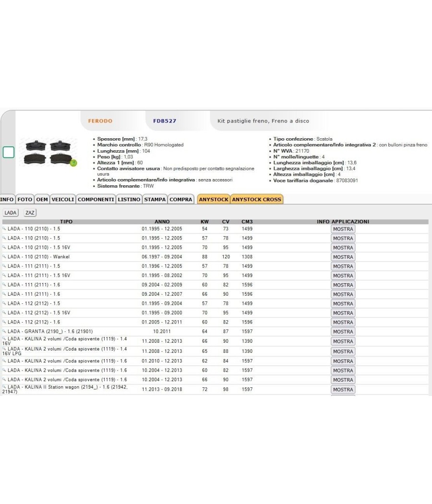Switch to the ANYSTOCK tab
Viewport: 432px width, 504px height.
[x=214, y=199]
